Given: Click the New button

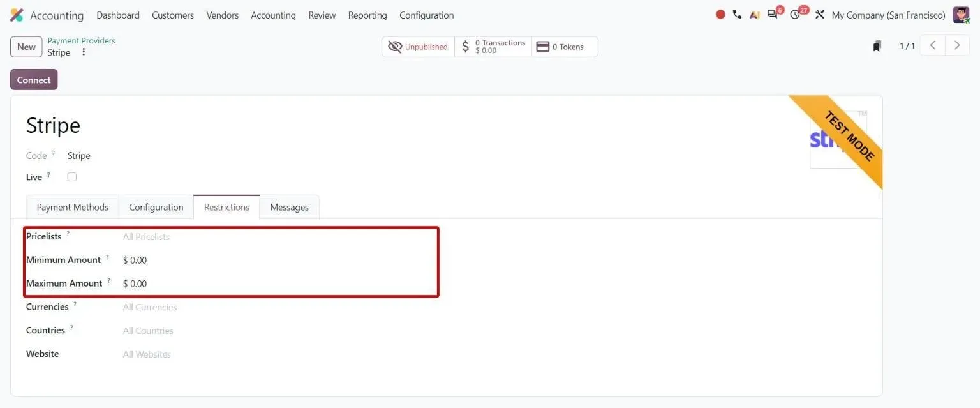Looking at the screenshot, I should pyautogui.click(x=26, y=47).
